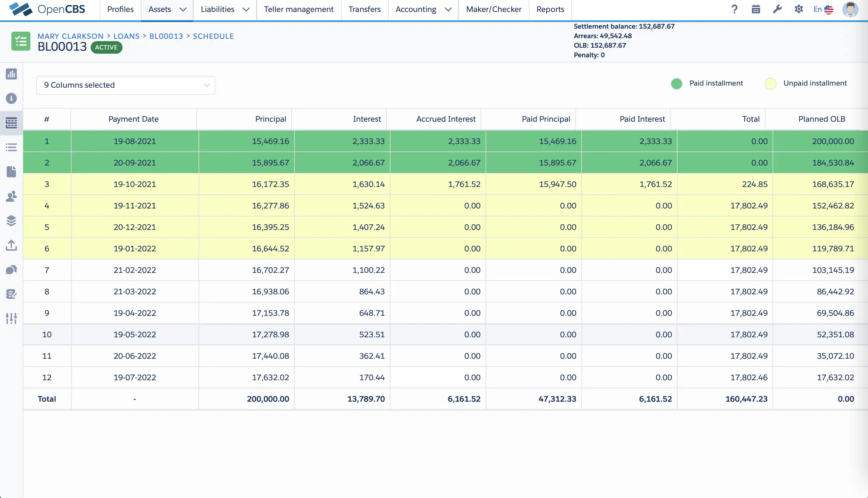Screen dimensions: 868x498
Task: Click the SCHEDULE breadcrumb
Action: pos(213,36)
